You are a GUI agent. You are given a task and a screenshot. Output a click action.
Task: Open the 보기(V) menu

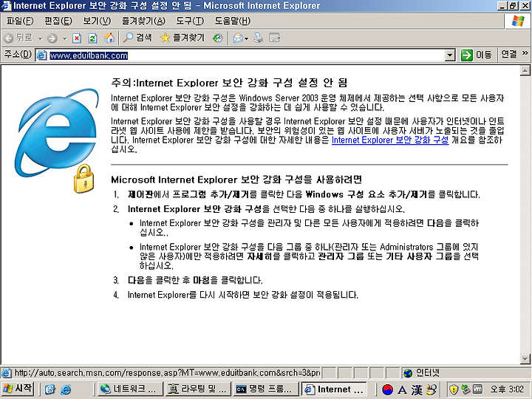(x=97, y=21)
